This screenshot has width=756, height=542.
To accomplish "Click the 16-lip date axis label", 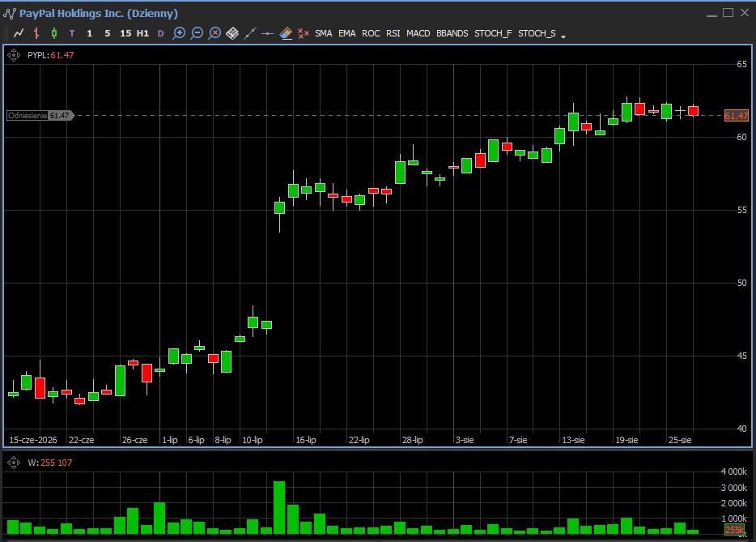I will tap(306, 440).
